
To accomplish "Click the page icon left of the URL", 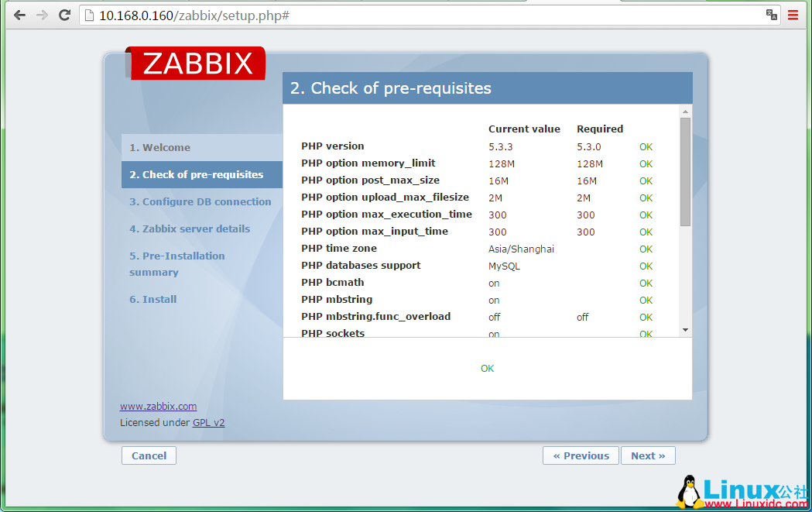I will tap(87, 14).
